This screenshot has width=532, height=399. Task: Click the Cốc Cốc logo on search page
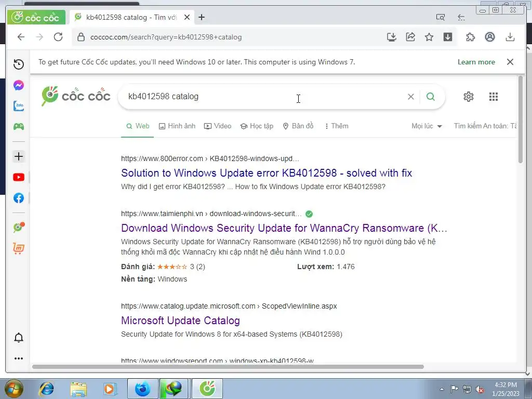[76, 96]
